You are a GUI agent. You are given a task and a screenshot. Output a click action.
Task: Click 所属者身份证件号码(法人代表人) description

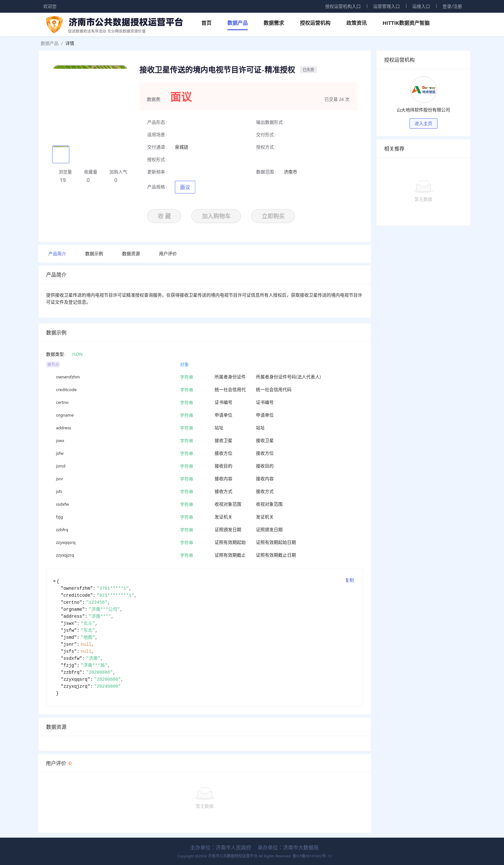pos(288,377)
